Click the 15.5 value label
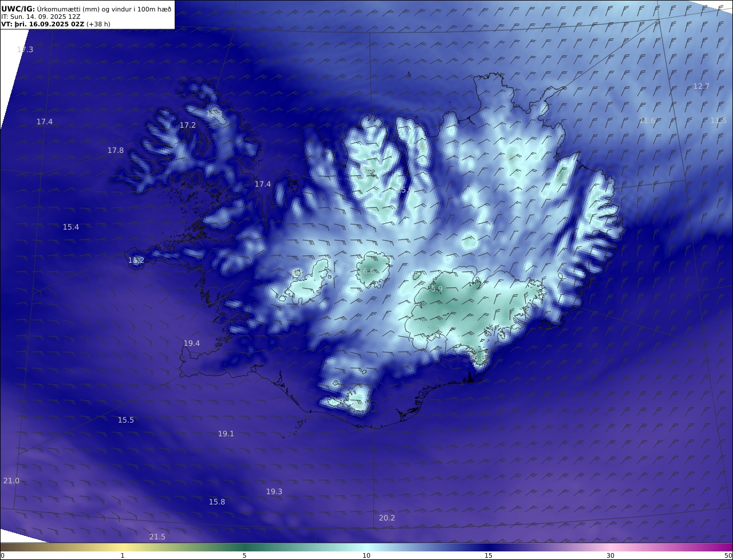Image resolution: width=733 pixels, height=560 pixels. 126,420
